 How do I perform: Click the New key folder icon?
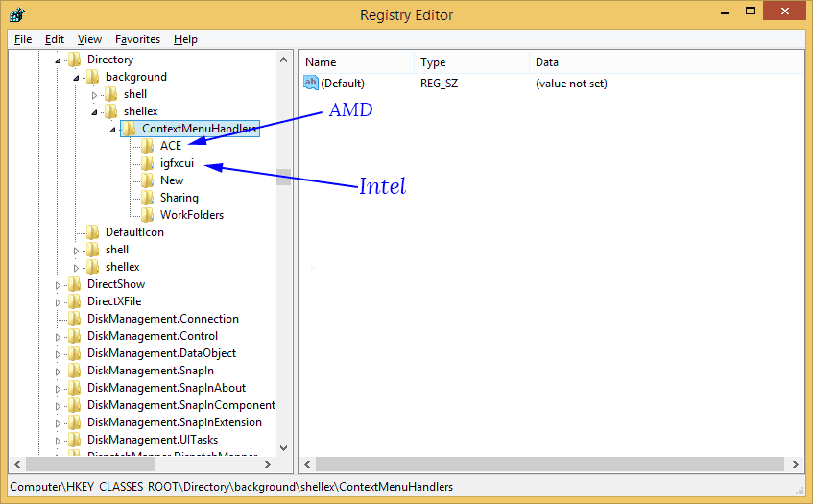148,180
